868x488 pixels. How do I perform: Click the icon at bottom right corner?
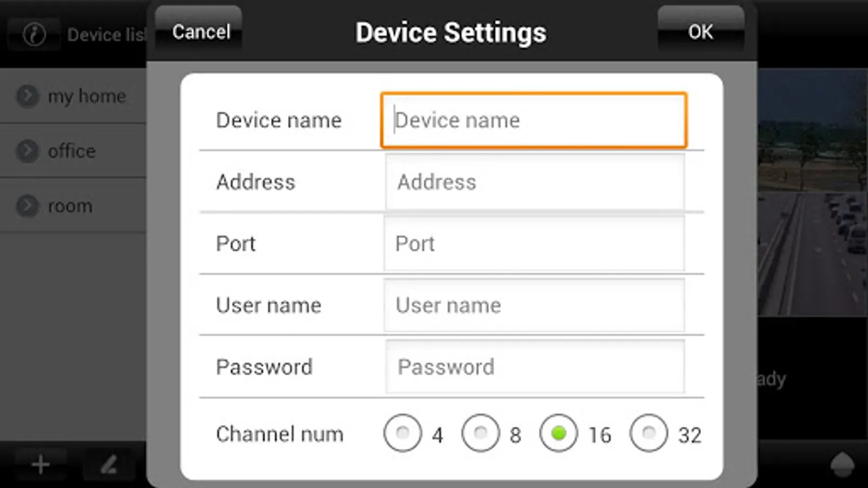842,465
